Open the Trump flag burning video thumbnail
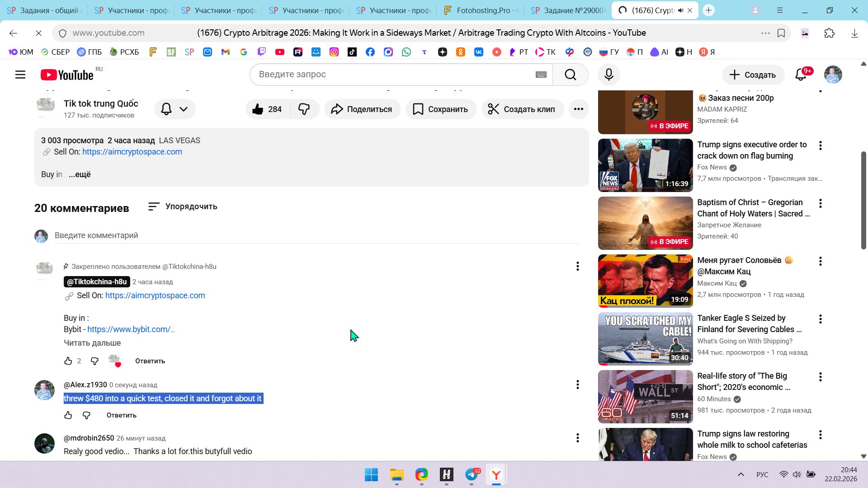This screenshot has height=488, width=868. 645,165
